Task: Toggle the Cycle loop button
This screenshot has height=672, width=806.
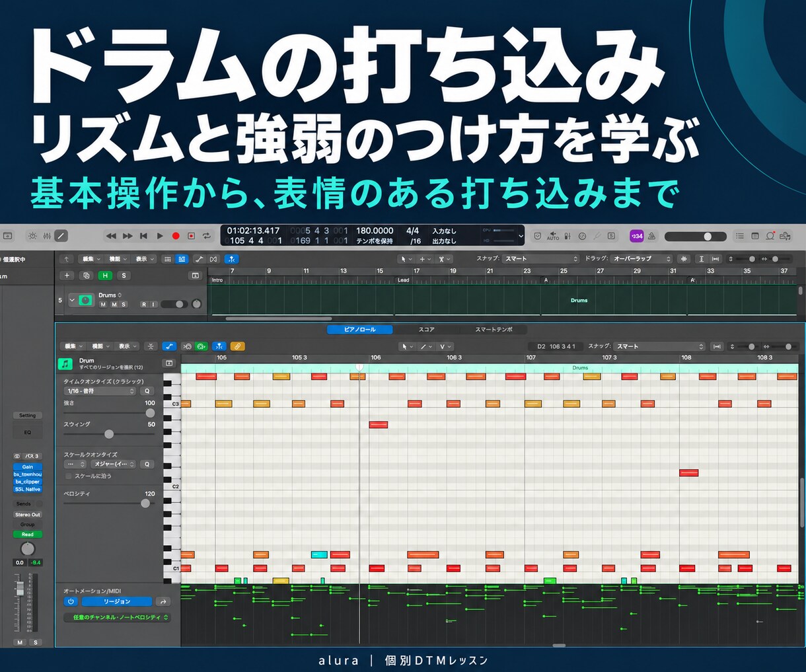Action: (x=207, y=236)
